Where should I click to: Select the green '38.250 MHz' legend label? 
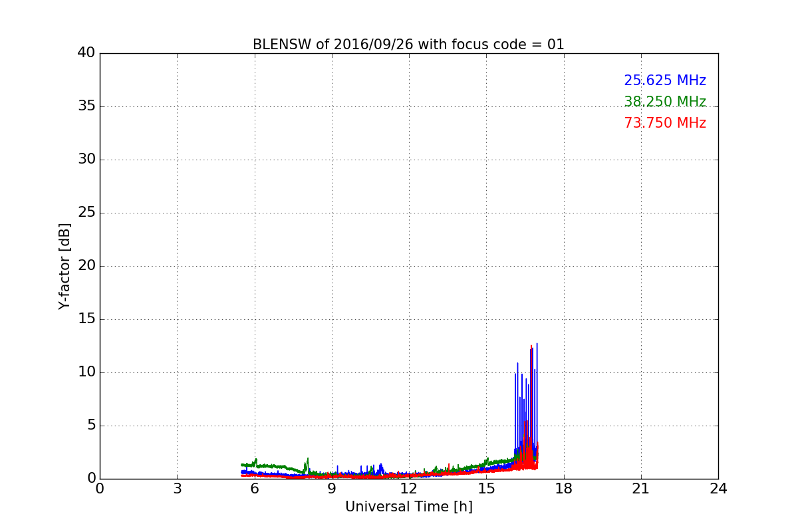[665, 102]
